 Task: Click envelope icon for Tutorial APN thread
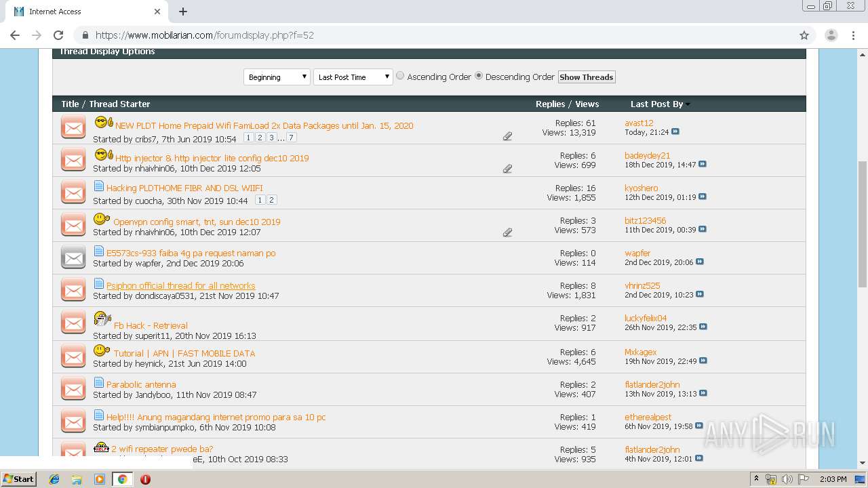[x=73, y=357]
